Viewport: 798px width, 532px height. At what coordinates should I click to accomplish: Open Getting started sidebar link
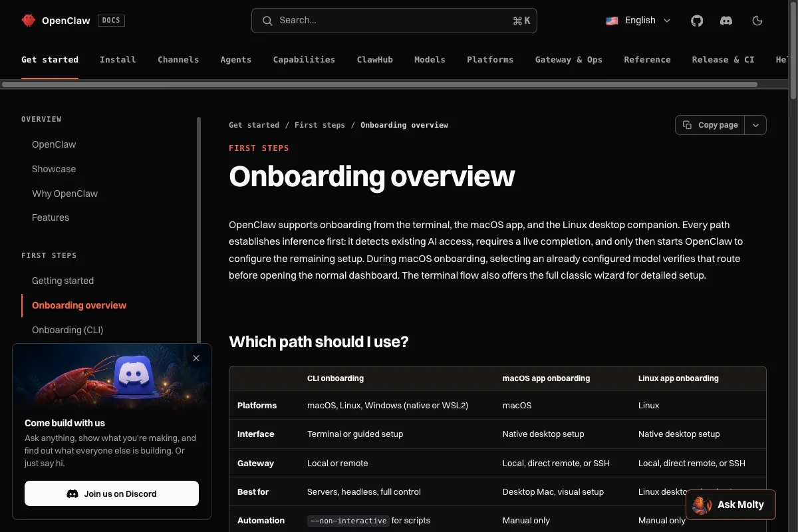pyautogui.click(x=63, y=281)
